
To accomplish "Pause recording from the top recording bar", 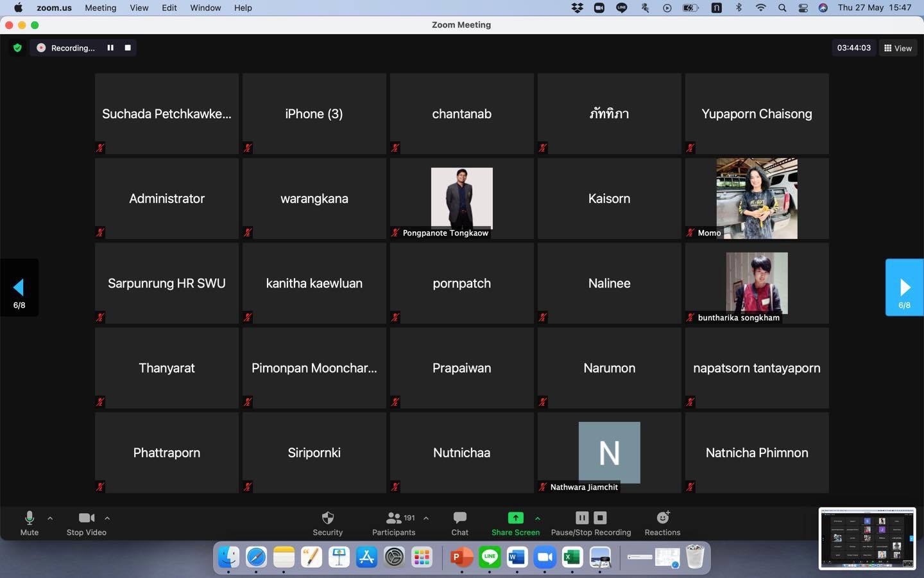I will [110, 48].
